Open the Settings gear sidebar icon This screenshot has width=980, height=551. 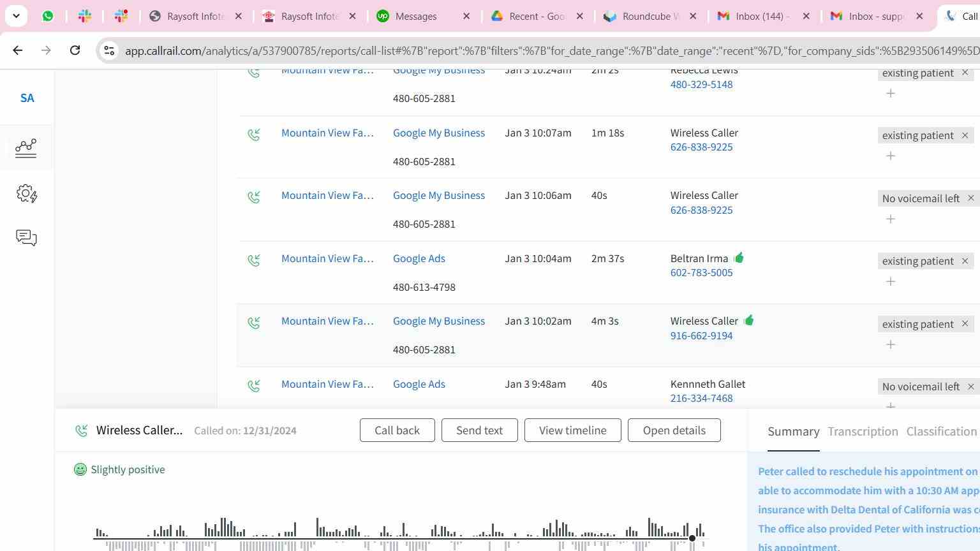27,193
